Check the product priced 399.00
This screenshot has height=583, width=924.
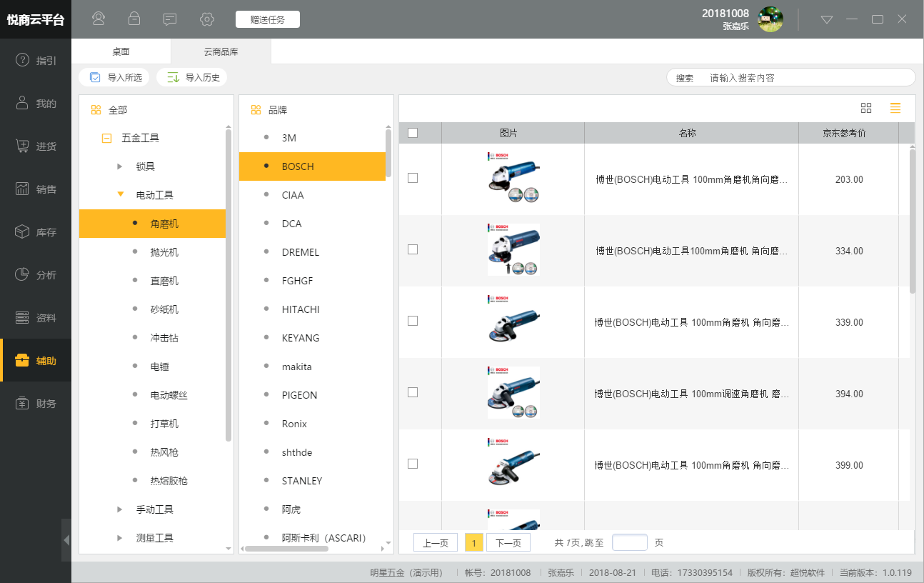(x=413, y=464)
